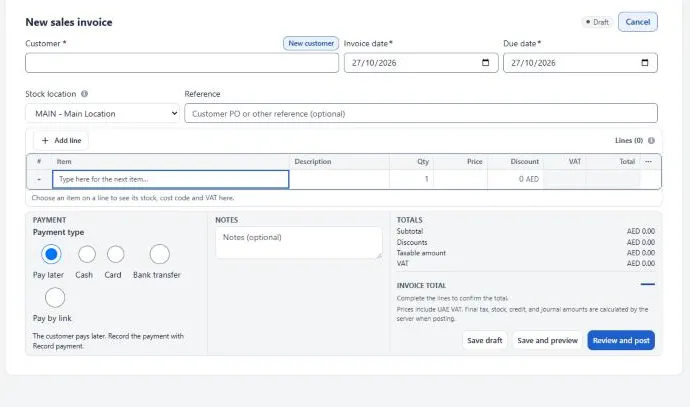Click the remove line dash in first row
Screen dimensions: 690x407
(39, 179)
